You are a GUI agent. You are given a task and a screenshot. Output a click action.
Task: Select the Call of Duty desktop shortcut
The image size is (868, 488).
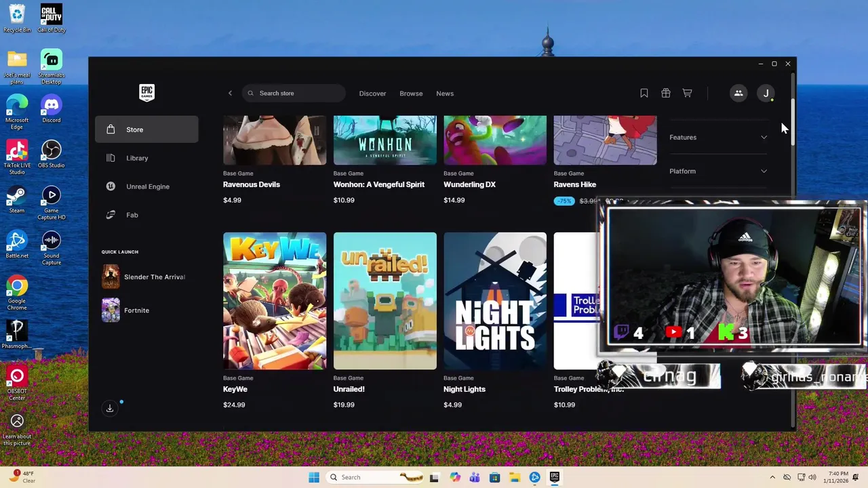point(52,18)
